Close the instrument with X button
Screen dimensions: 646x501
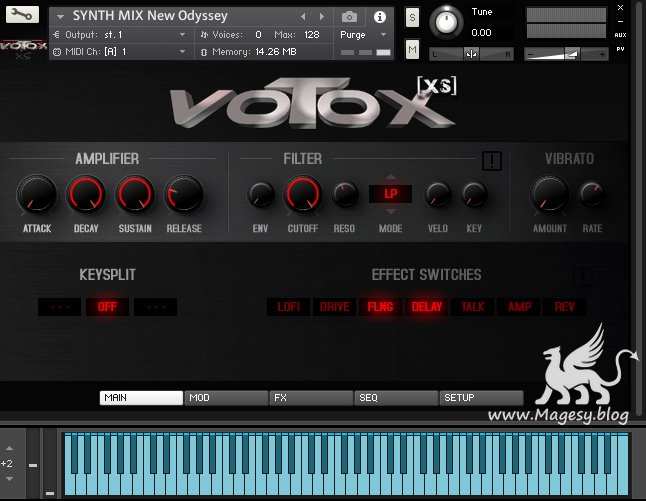[620, 7]
